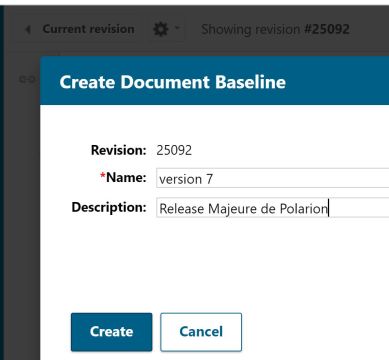The height and width of the screenshot is (360, 389).
Task: Dismiss the dialog with Cancel
Action: coord(201,332)
